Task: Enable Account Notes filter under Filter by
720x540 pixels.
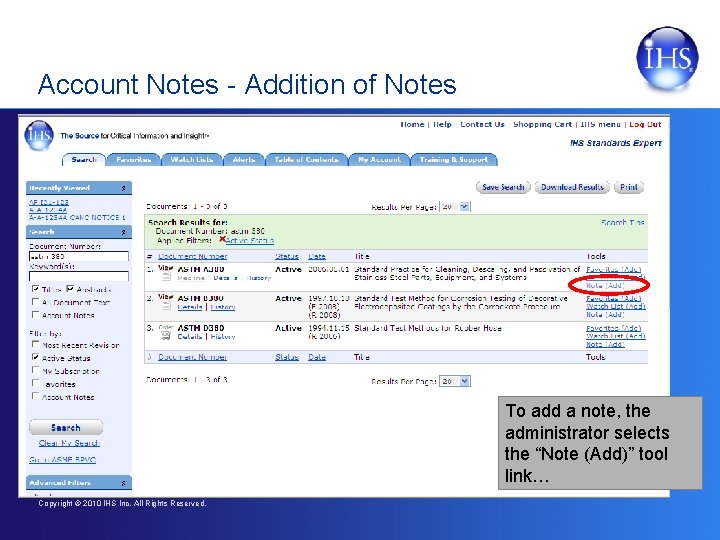Action: (x=35, y=396)
